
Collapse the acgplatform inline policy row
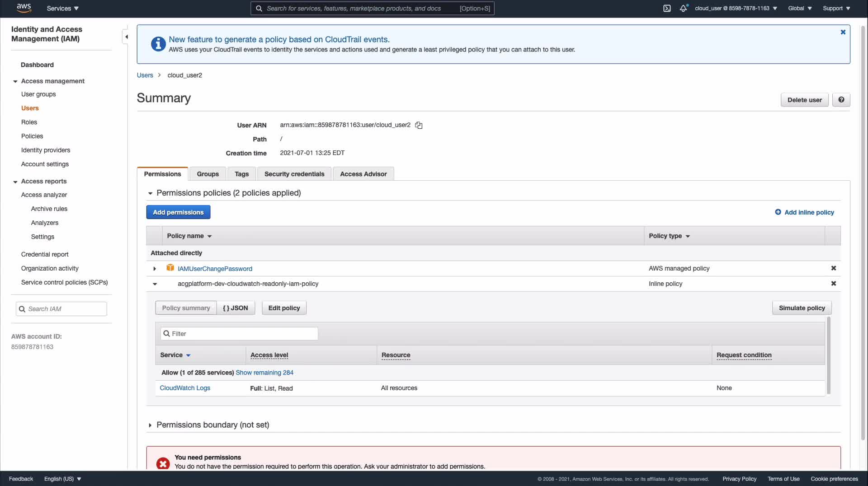tap(155, 284)
